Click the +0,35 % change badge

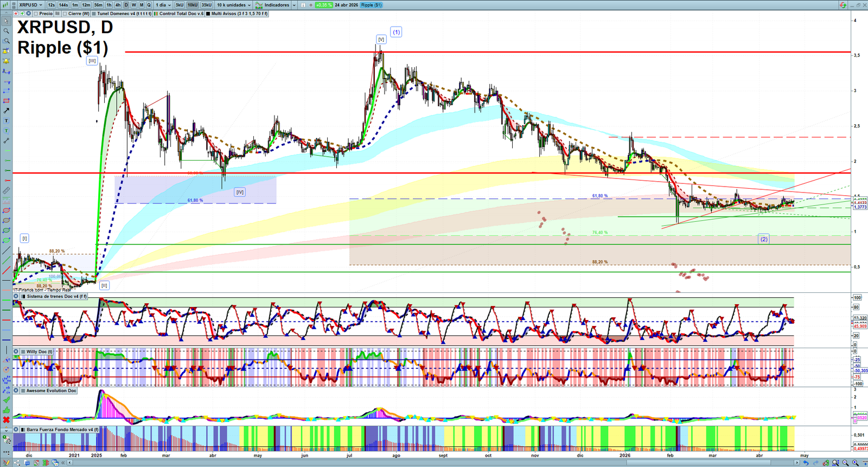point(324,5)
